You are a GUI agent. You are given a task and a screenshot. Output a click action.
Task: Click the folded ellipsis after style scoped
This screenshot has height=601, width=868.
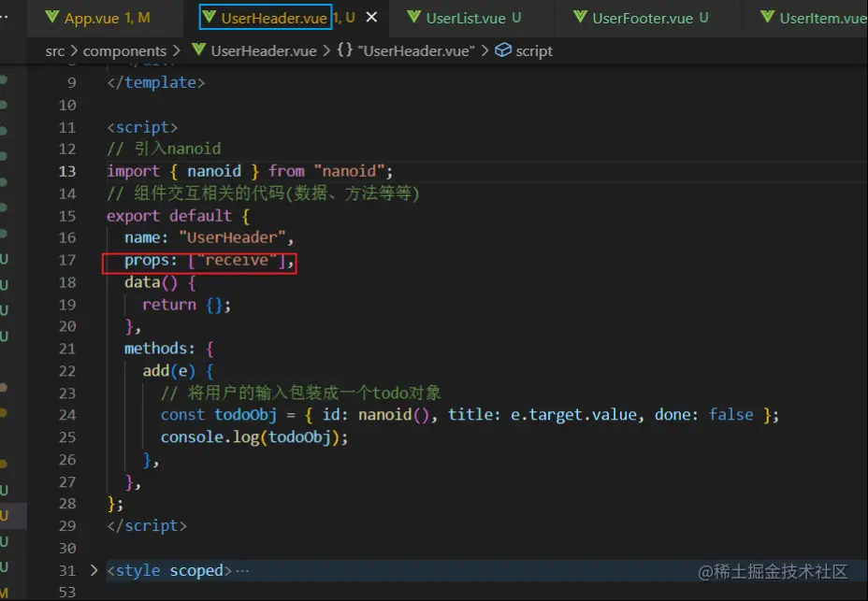coord(242,570)
